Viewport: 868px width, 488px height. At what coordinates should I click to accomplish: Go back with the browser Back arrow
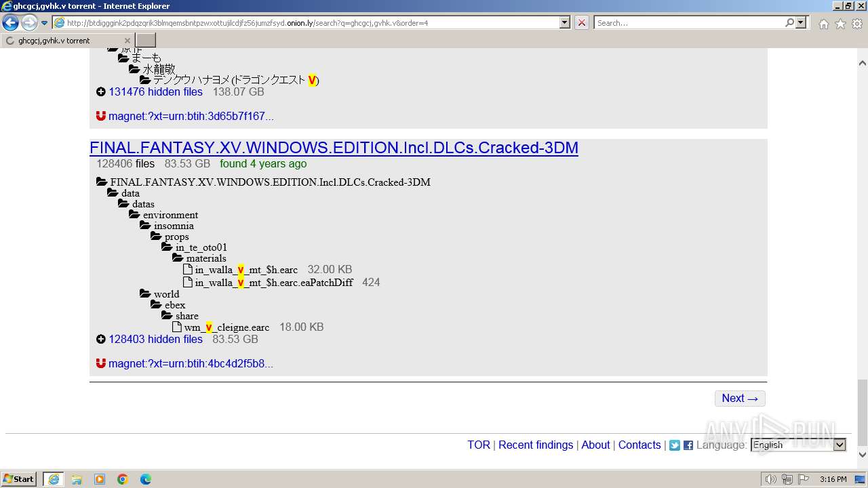(10, 22)
